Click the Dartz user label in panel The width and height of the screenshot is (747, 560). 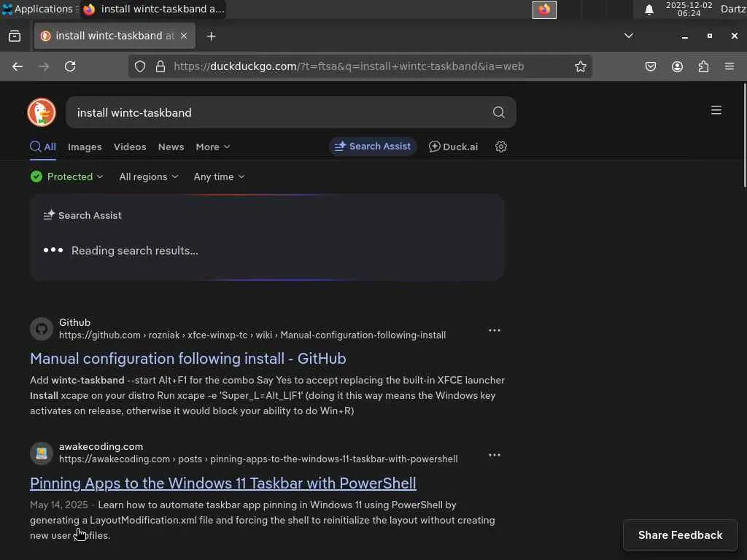[732, 9]
